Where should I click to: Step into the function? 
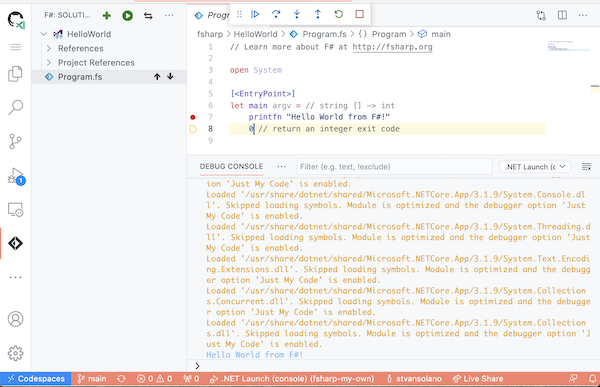[297, 15]
